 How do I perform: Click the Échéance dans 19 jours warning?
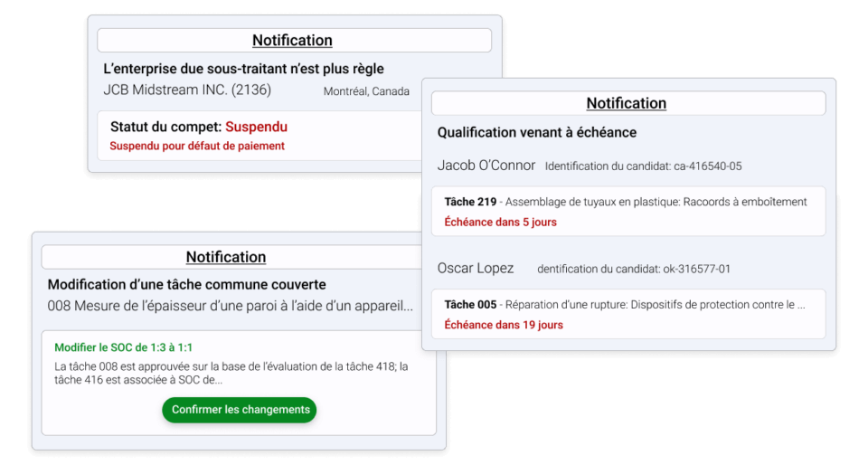coord(504,325)
